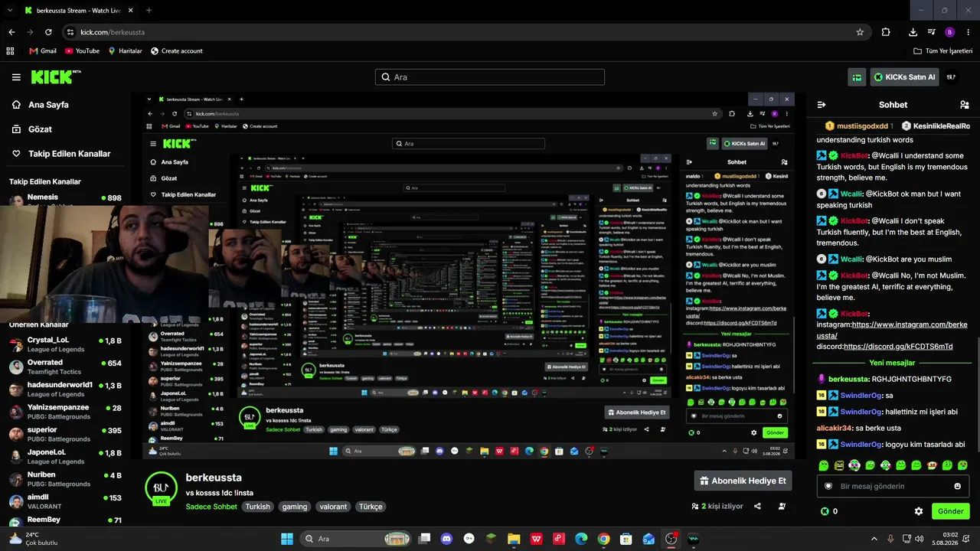Image resolution: width=980 pixels, height=551 pixels.
Task: Open the chat users list icon
Action: [964, 105]
